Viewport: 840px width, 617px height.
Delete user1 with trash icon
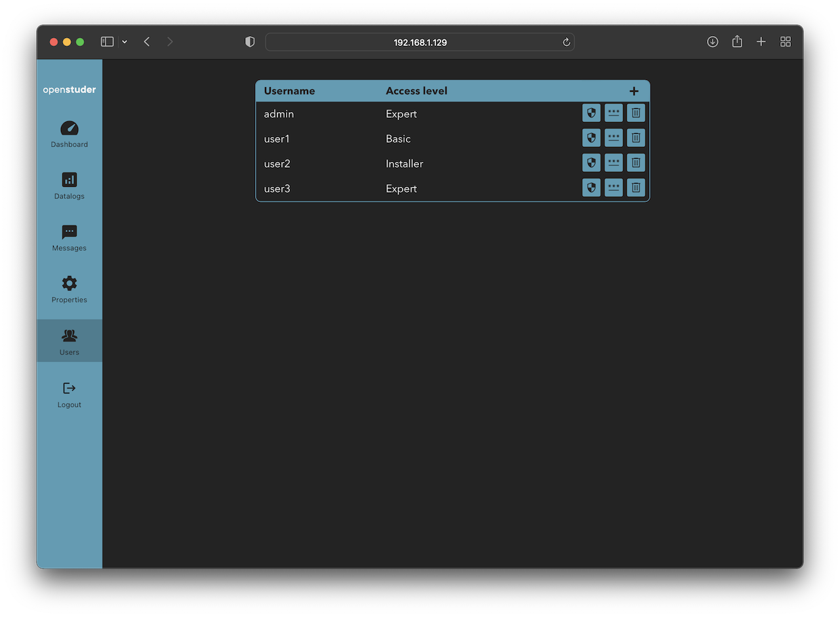635,138
